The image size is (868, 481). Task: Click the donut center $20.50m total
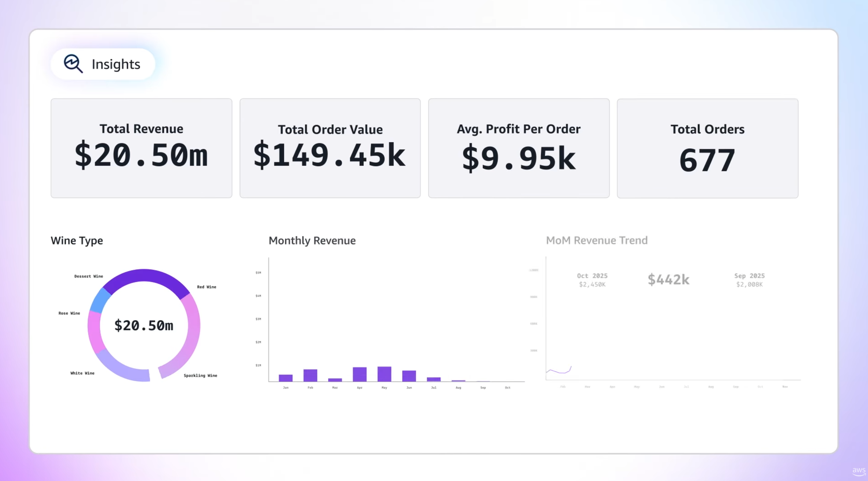click(x=144, y=325)
